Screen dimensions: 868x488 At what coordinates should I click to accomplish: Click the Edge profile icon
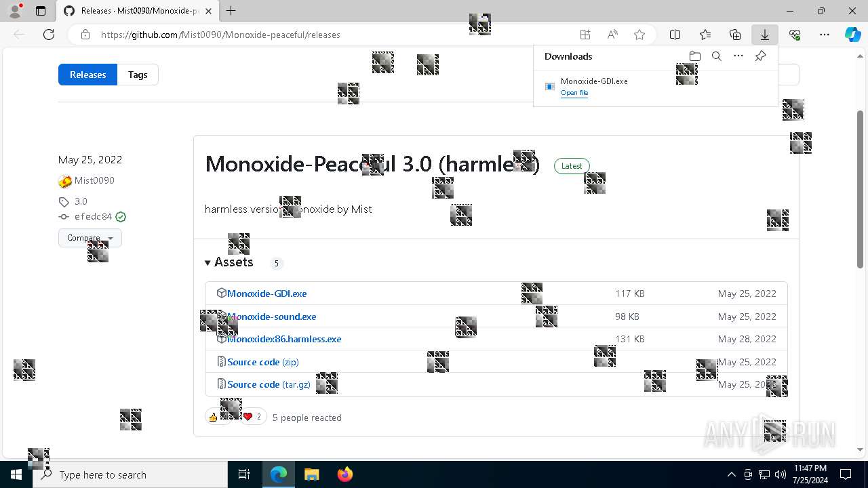click(x=15, y=11)
